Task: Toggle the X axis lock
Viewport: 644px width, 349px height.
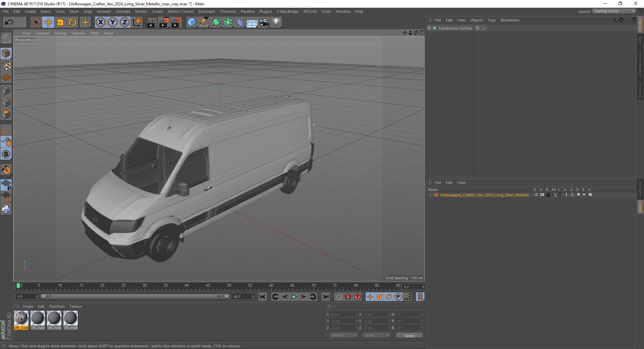Action: click(x=100, y=22)
